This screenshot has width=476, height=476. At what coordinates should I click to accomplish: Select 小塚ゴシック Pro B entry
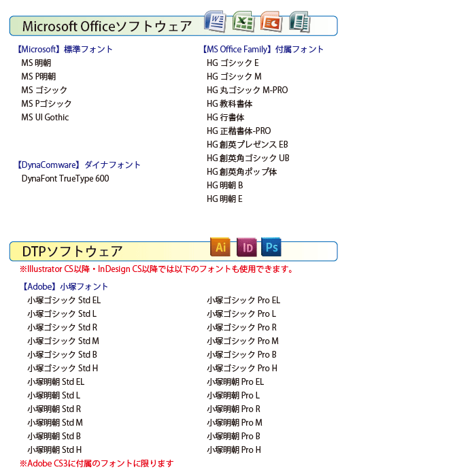coord(241,354)
